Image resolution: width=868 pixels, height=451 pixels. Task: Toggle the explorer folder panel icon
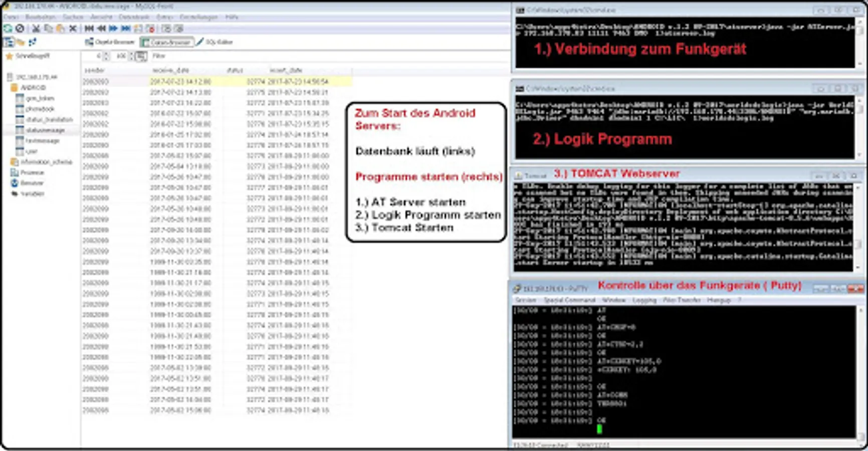(21, 42)
